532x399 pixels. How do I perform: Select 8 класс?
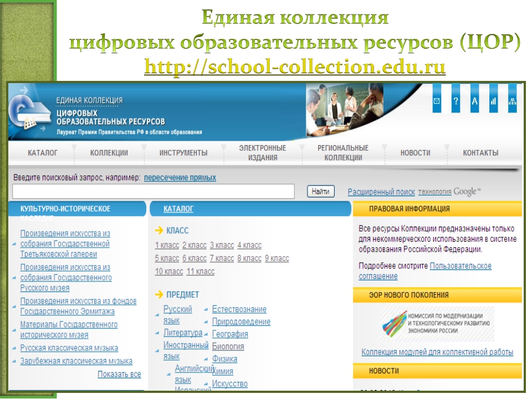pos(249,259)
